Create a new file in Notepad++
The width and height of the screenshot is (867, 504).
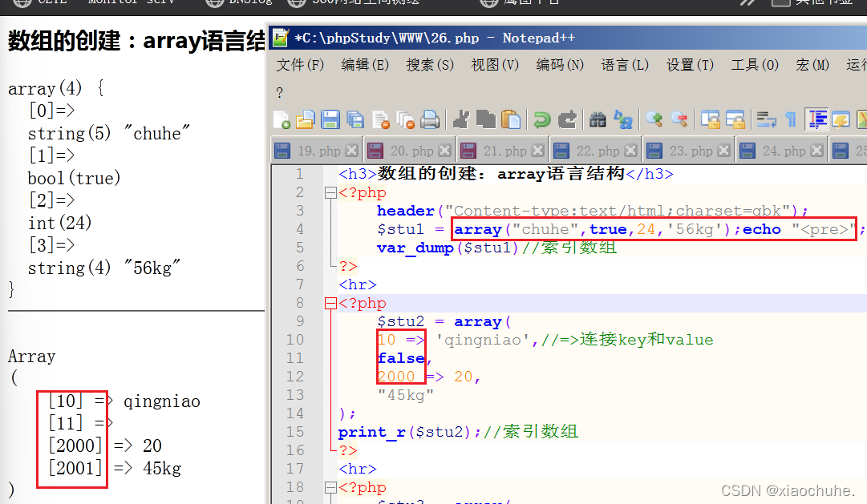pyautogui.click(x=282, y=119)
